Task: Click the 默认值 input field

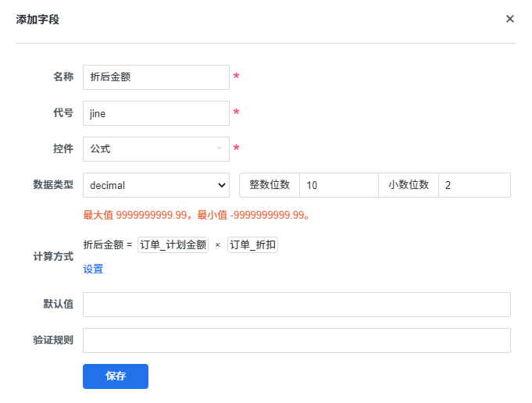Action: pyautogui.click(x=297, y=305)
